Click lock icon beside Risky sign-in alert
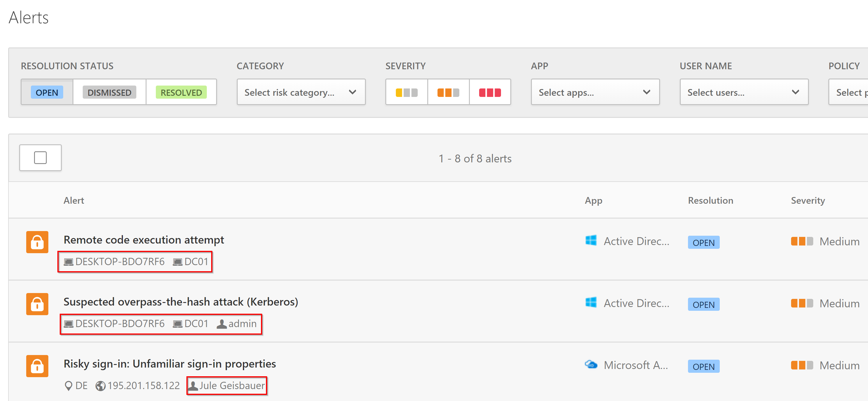The image size is (868, 401). [37, 366]
